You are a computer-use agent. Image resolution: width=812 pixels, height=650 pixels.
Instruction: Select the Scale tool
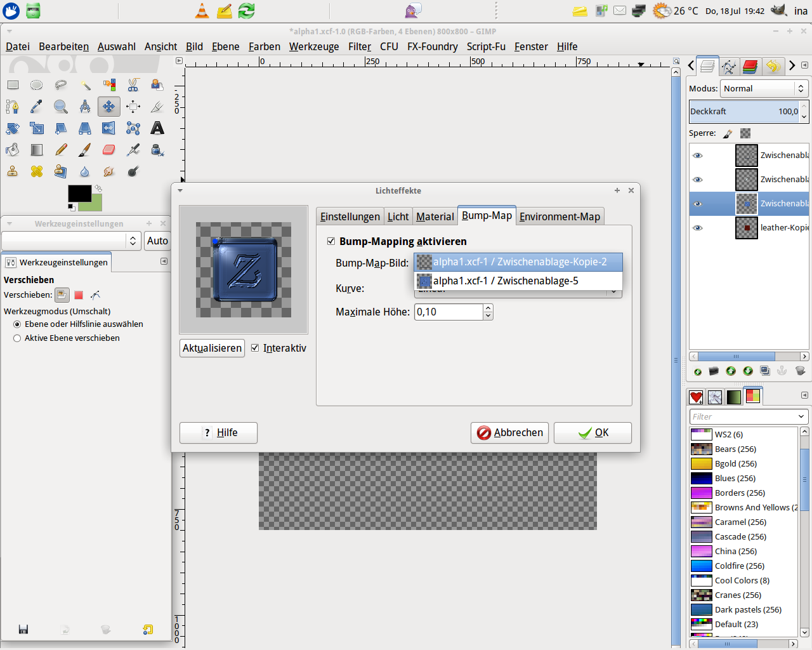pos(37,128)
